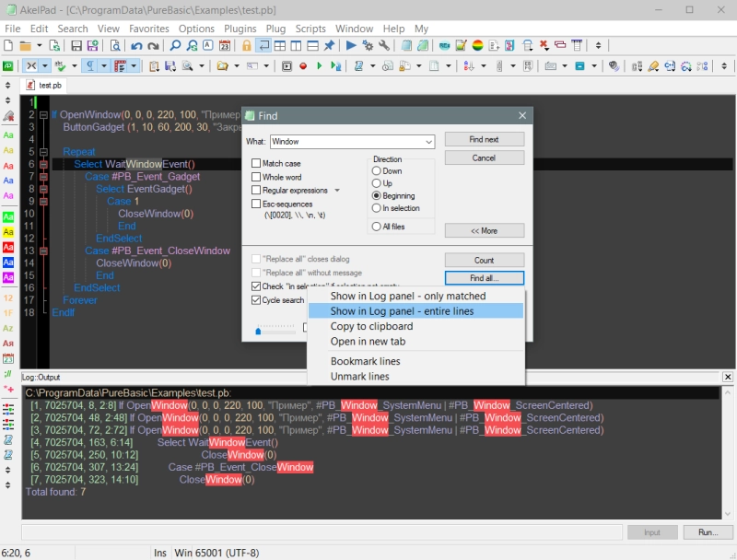Click the rainbow color circle icon
The height and width of the screenshot is (560, 737).
(x=477, y=45)
